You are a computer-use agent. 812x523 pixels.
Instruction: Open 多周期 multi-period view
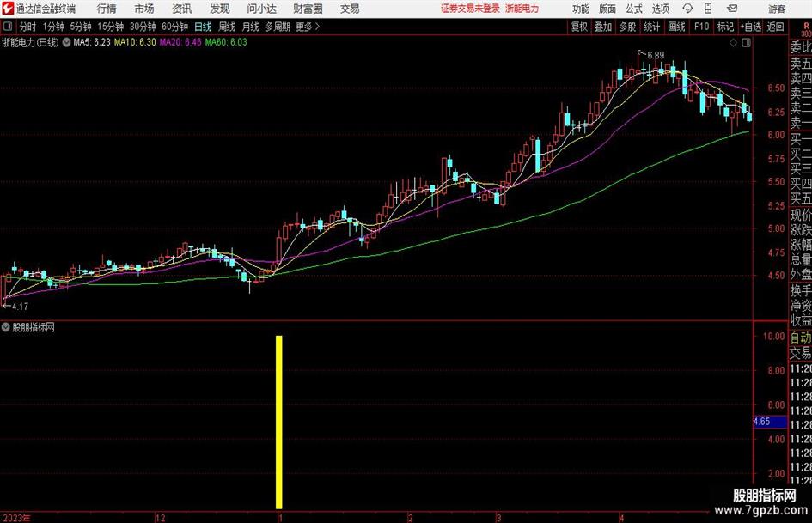tap(278, 27)
